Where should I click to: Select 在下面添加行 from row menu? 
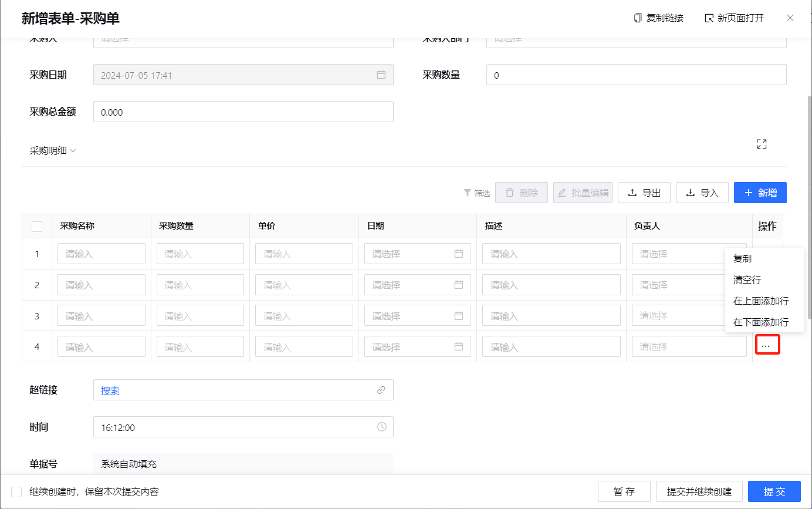764,322
